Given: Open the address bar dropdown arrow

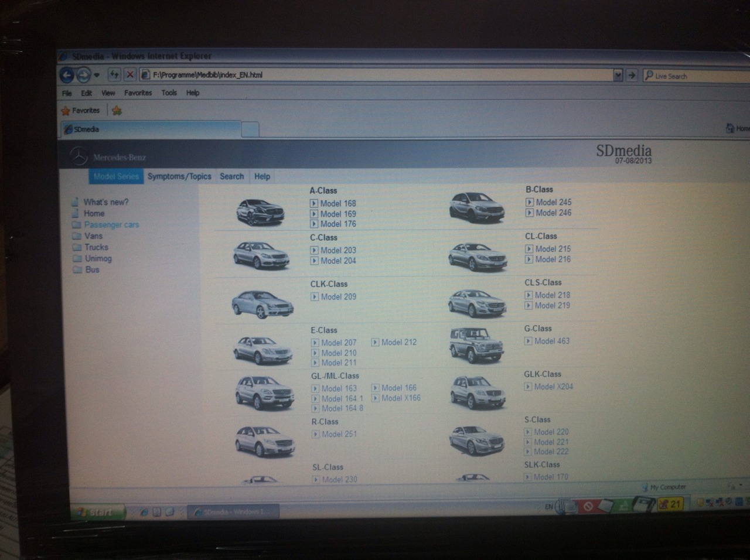Looking at the screenshot, I should [618, 75].
